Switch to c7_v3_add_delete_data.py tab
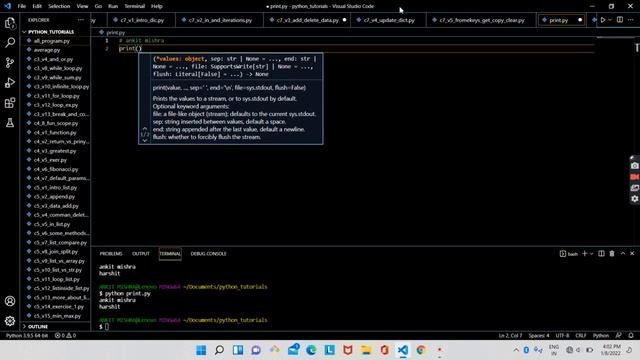Screen dimensions: 640x360 point(307,20)
